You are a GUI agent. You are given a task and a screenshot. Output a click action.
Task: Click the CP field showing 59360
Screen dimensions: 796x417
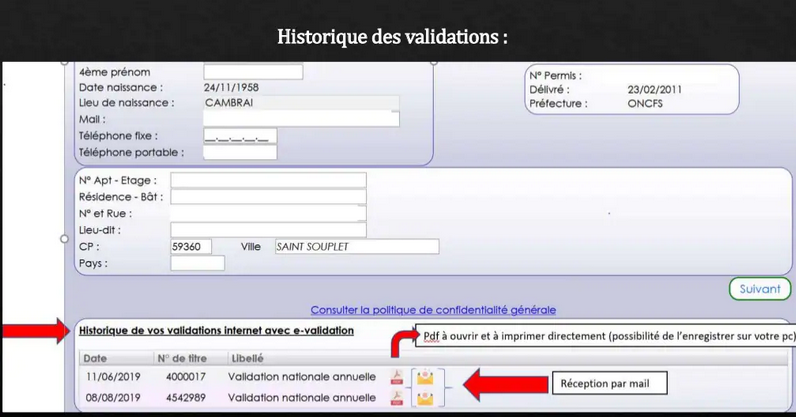pyautogui.click(x=191, y=247)
